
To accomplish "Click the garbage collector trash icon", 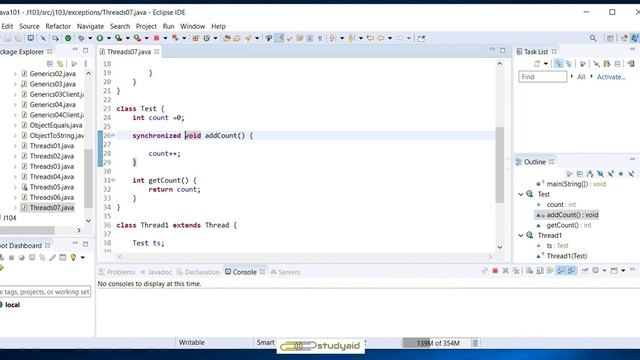I will (x=475, y=343).
